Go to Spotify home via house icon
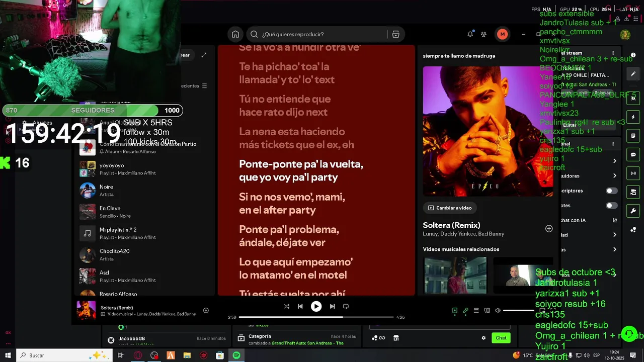Image resolution: width=644 pixels, height=362 pixels. click(x=235, y=34)
